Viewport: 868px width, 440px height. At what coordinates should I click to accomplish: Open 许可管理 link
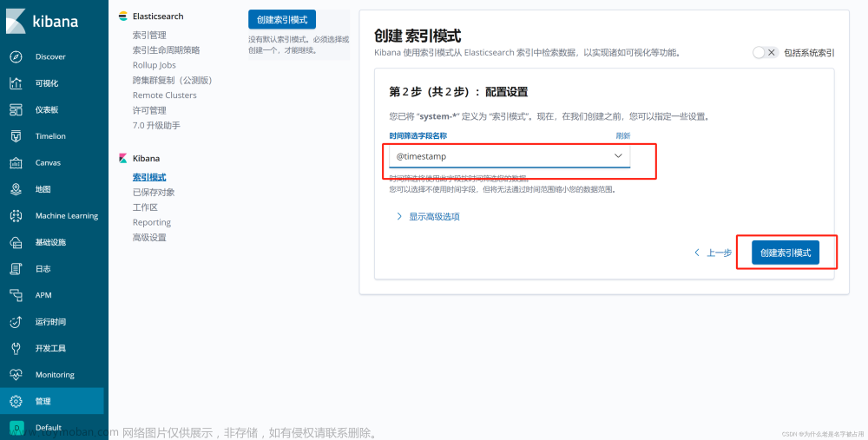(149, 110)
